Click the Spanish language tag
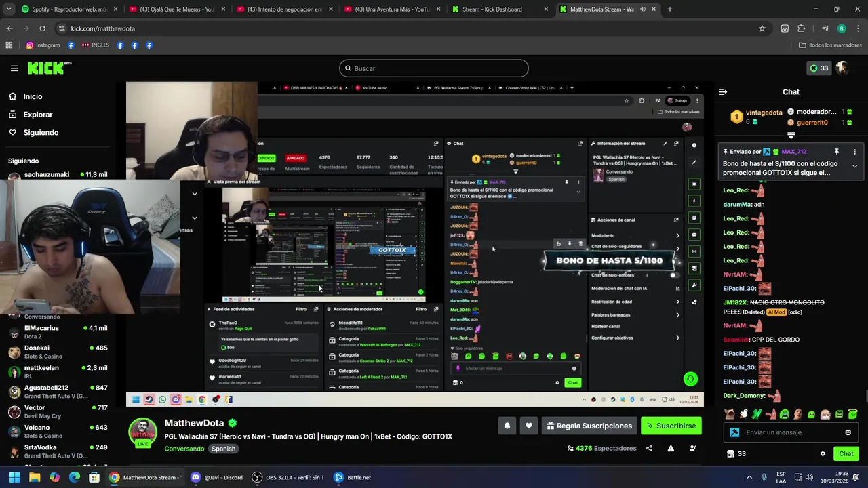The height and width of the screenshot is (488, 868). click(x=223, y=449)
